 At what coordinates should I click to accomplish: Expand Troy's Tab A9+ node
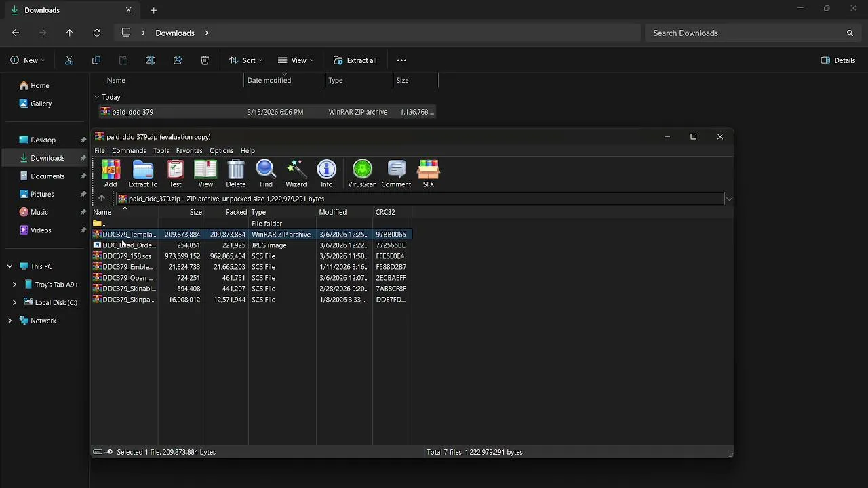(14, 285)
